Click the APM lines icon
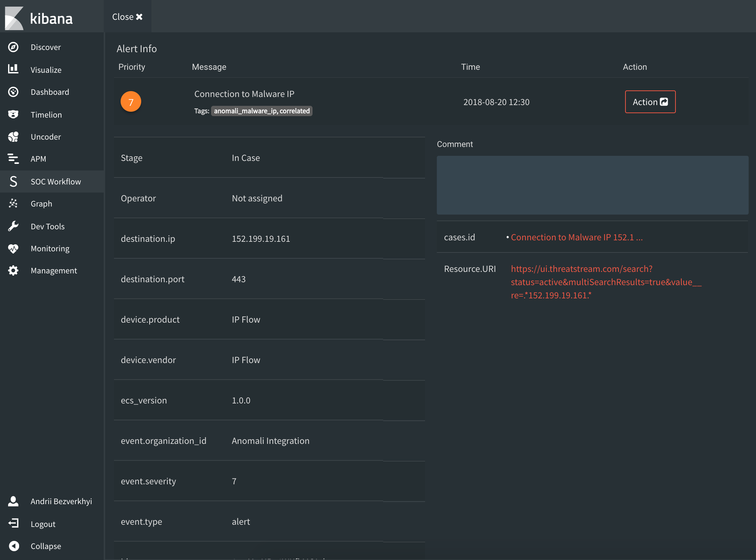The width and height of the screenshot is (756, 560). coord(13,159)
